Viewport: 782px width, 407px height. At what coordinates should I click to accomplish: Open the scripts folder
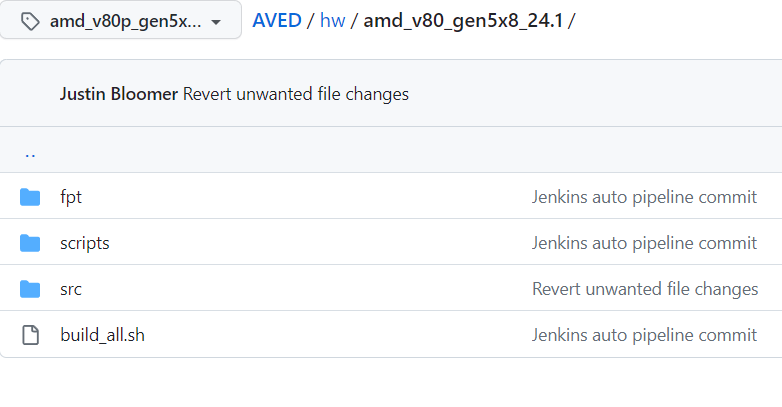(x=85, y=243)
